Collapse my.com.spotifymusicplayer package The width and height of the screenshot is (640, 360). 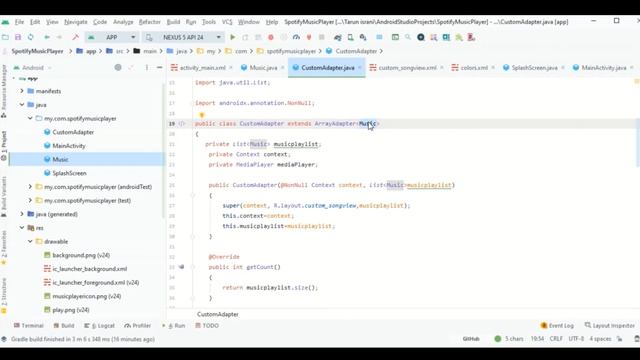pyautogui.click(x=30, y=118)
